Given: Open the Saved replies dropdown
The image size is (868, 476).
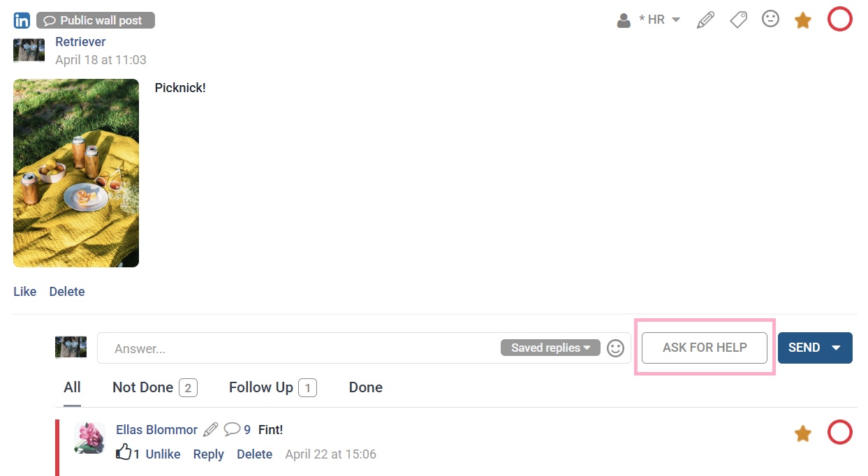Looking at the screenshot, I should (550, 348).
